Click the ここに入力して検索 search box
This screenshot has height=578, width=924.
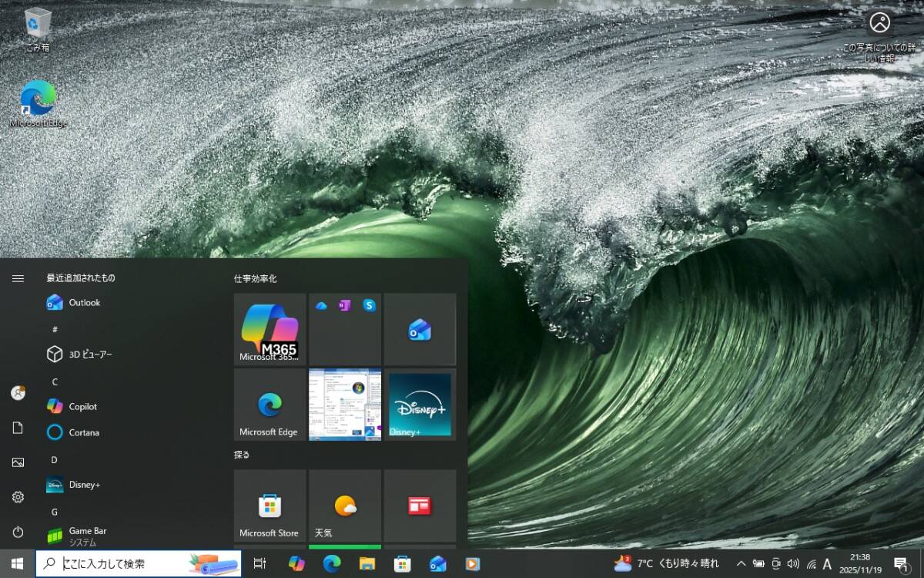click(x=139, y=563)
